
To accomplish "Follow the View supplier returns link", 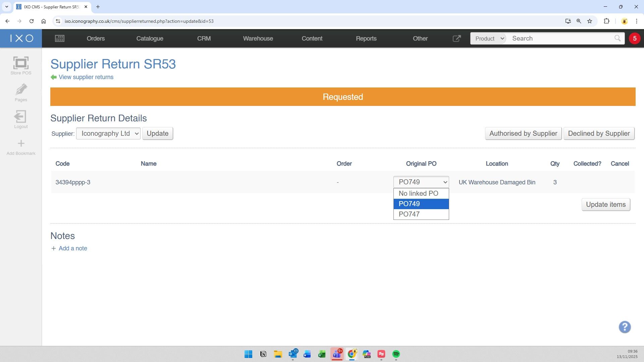I will click(86, 77).
